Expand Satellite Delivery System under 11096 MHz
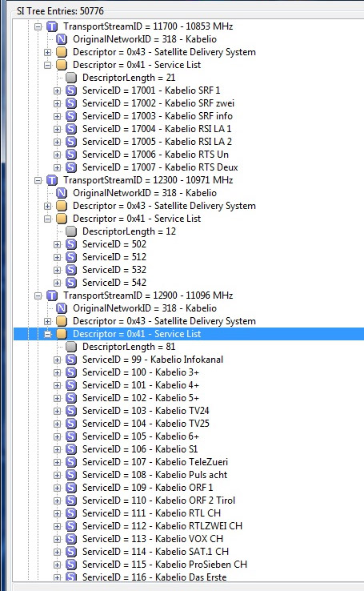The height and width of the screenshot is (591, 364). pos(47,321)
